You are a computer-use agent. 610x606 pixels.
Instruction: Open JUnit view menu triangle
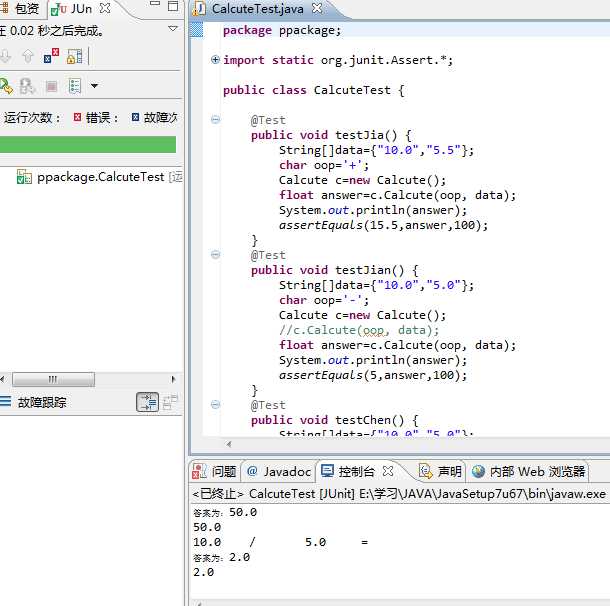tap(173, 28)
